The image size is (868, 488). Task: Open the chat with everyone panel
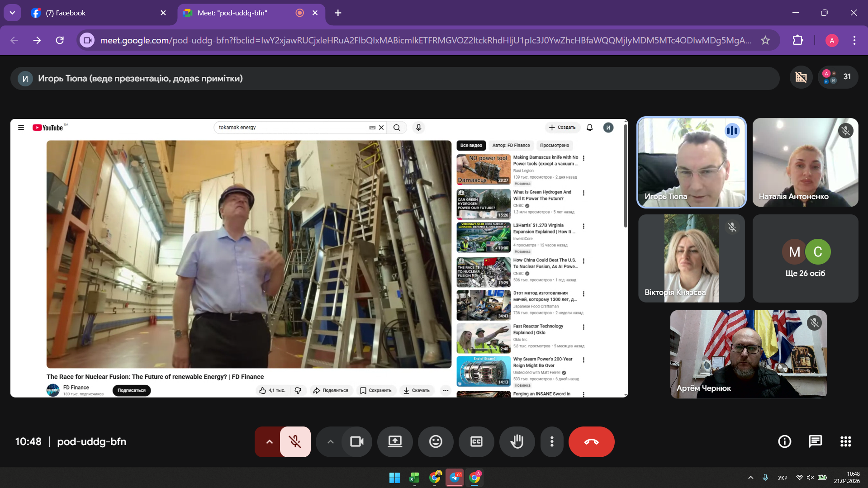815,441
